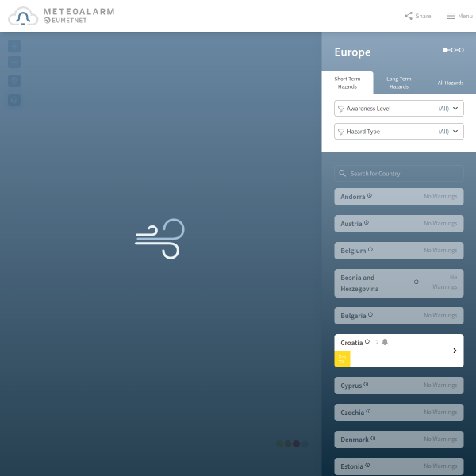This screenshot has height=476, width=476.
Task: Select the Bosnia and Herzegovina name
Action: click(359, 283)
